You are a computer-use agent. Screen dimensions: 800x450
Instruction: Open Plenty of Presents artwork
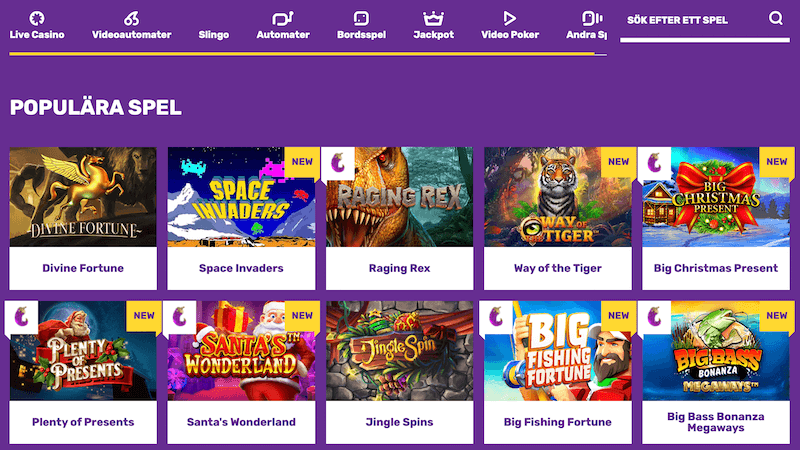coord(83,351)
